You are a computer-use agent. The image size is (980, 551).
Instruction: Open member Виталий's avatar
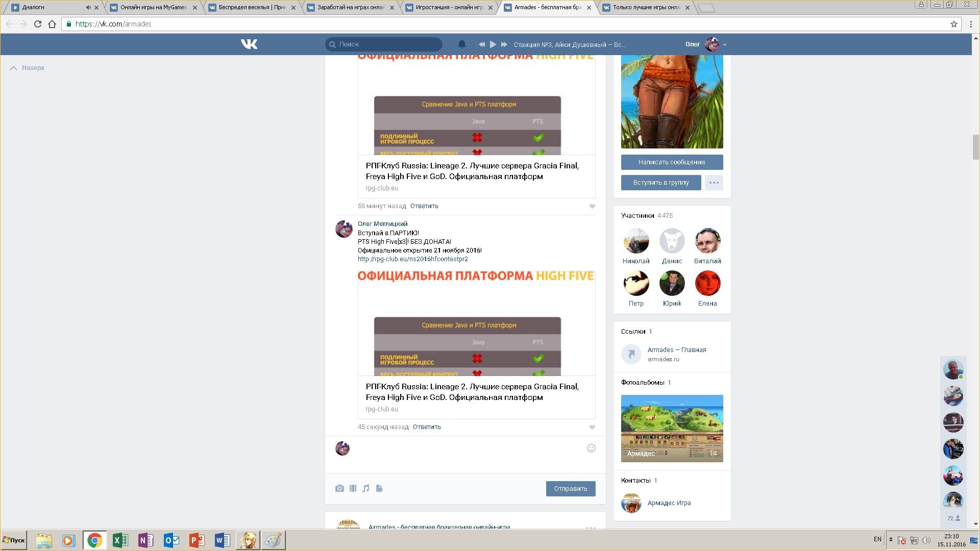pyautogui.click(x=707, y=241)
